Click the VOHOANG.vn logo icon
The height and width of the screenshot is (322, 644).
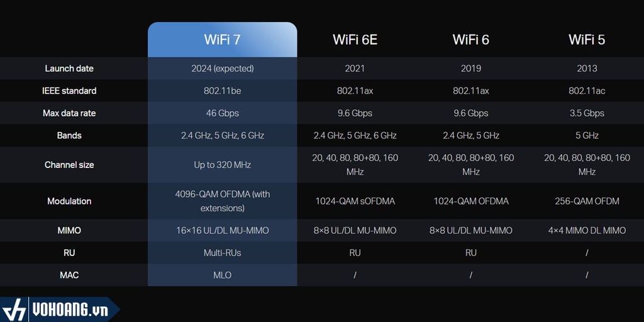click(14, 309)
